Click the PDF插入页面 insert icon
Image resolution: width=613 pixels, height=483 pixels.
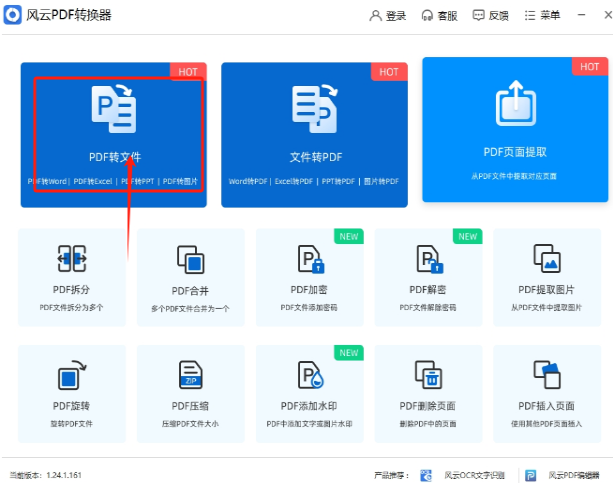547,375
